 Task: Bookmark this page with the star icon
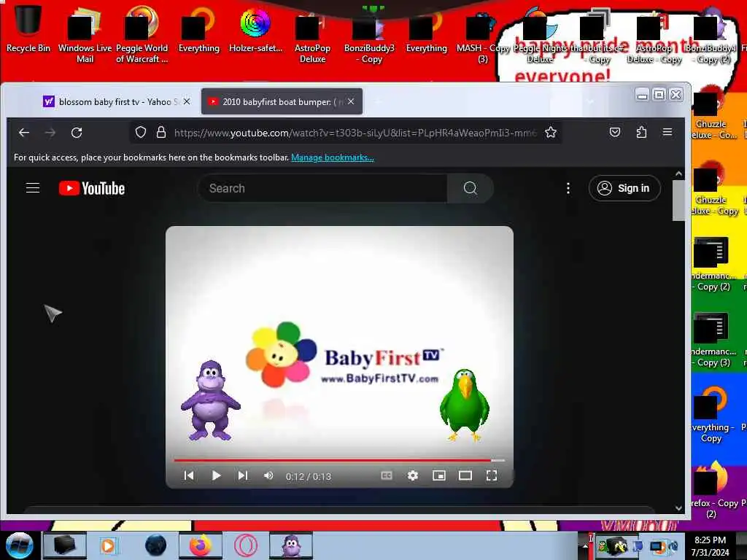coord(551,132)
